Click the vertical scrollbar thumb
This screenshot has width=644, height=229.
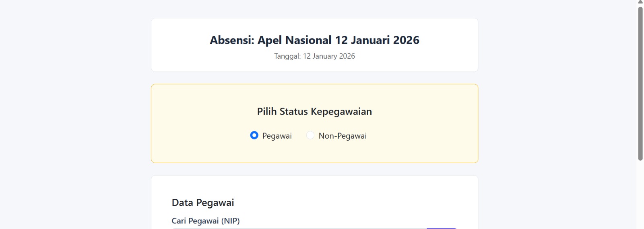pyautogui.click(x=640, y=80)
